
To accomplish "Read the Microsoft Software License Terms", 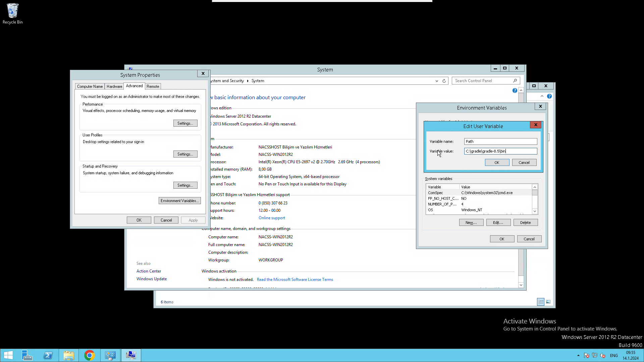I will pyautogui.click(x=295, y=280).
